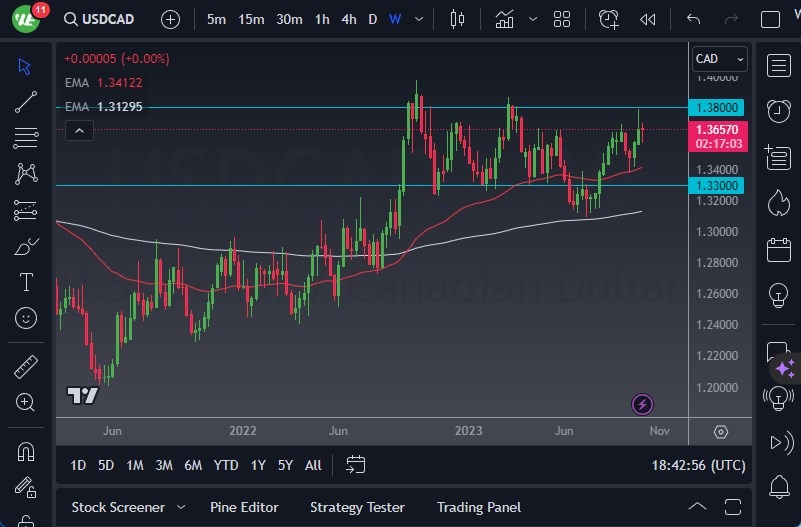
Task: Switch to the 1h timeframe
Action: click(322, 19)
